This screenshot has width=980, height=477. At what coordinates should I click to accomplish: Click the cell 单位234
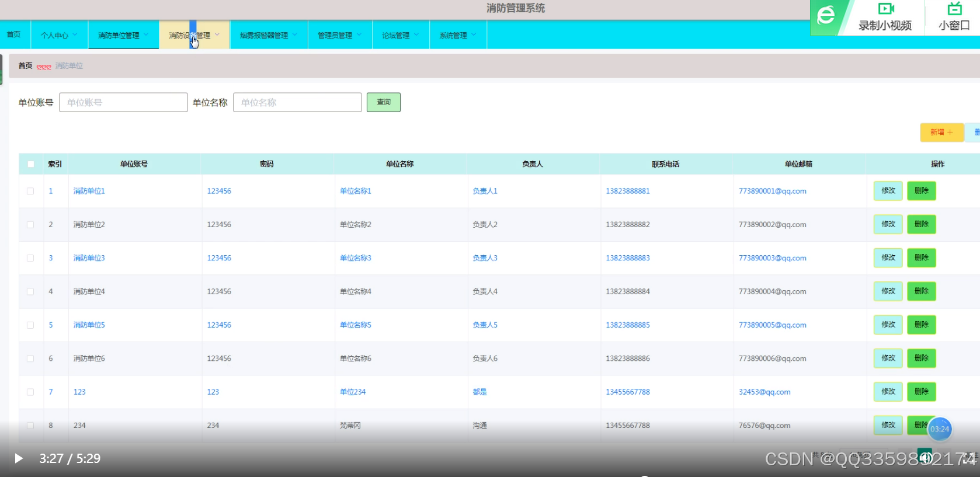(x=353, y=392)
